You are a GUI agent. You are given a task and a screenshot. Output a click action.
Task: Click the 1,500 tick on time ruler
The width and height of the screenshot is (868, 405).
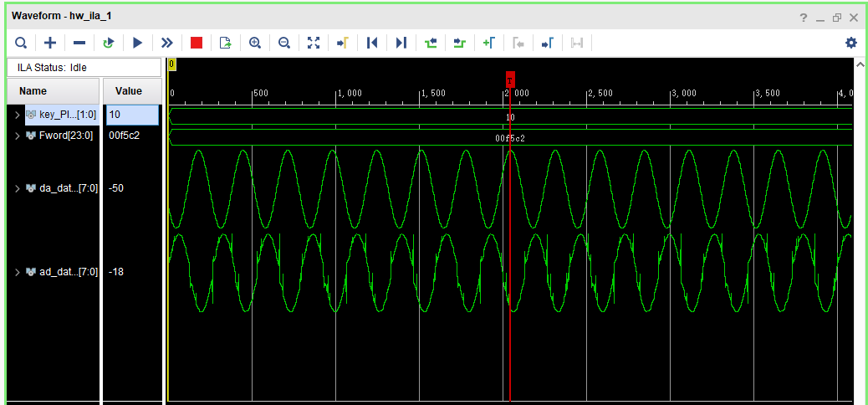(433, 94)
